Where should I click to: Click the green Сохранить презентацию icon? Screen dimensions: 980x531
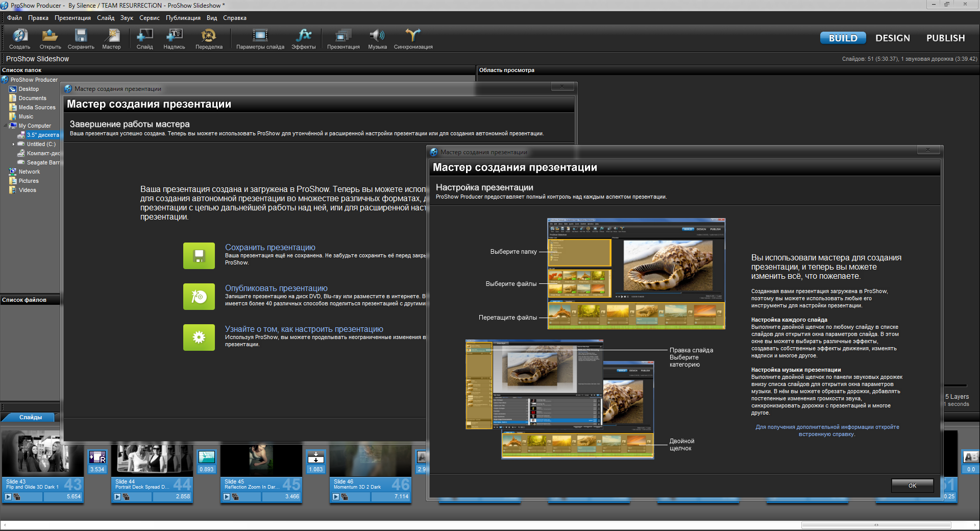click(199, 255)
